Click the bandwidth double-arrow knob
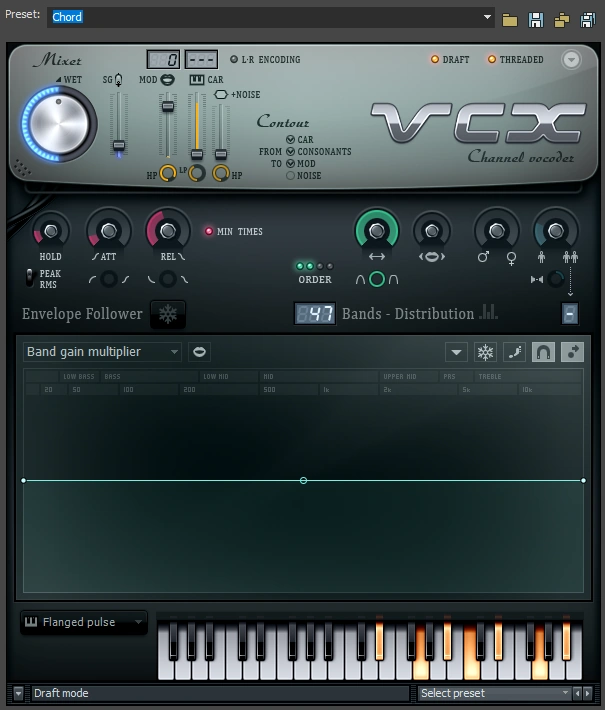The width and height of the screenshot is (605, 710). pyautogui.click(x=377, y=231)
